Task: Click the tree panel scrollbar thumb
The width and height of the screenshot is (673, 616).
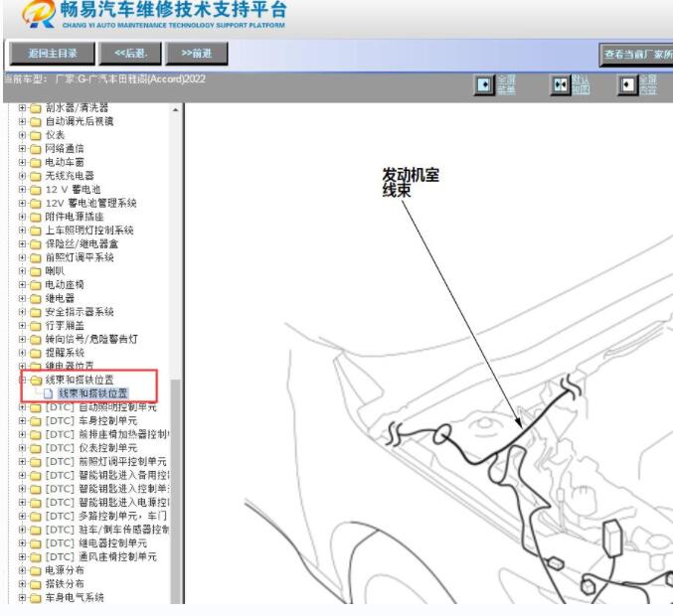Action: [x=175, y=491]
